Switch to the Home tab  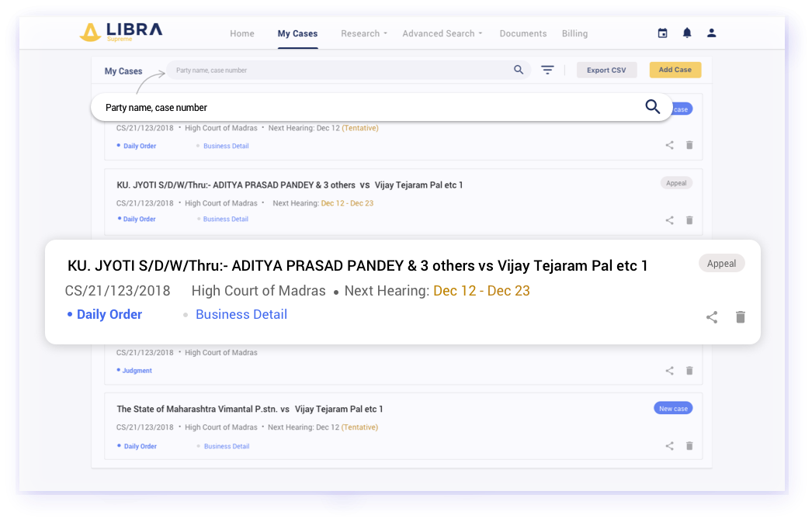[x=241, y=33]
